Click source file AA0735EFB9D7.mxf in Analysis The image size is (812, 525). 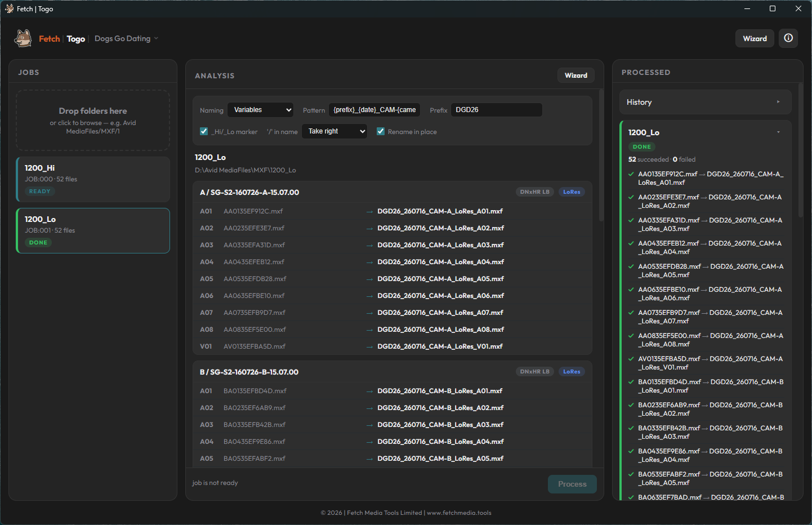[254, 313]
